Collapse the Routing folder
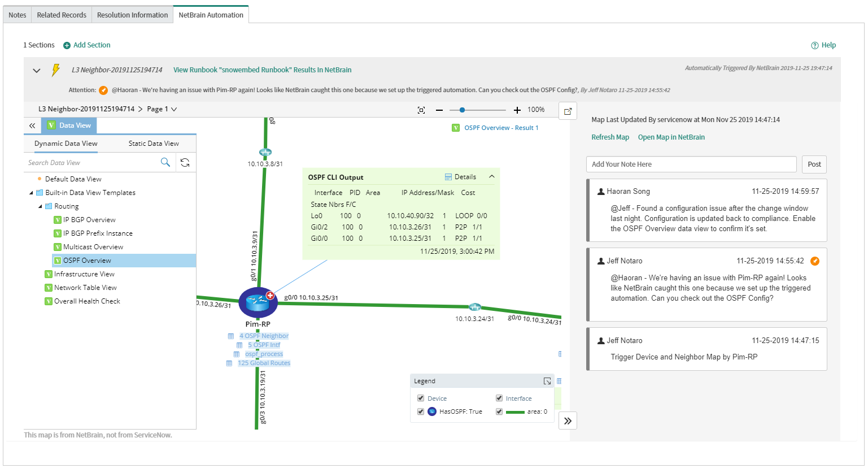This screenshot has width=868, height=468. tap(41, 206)
